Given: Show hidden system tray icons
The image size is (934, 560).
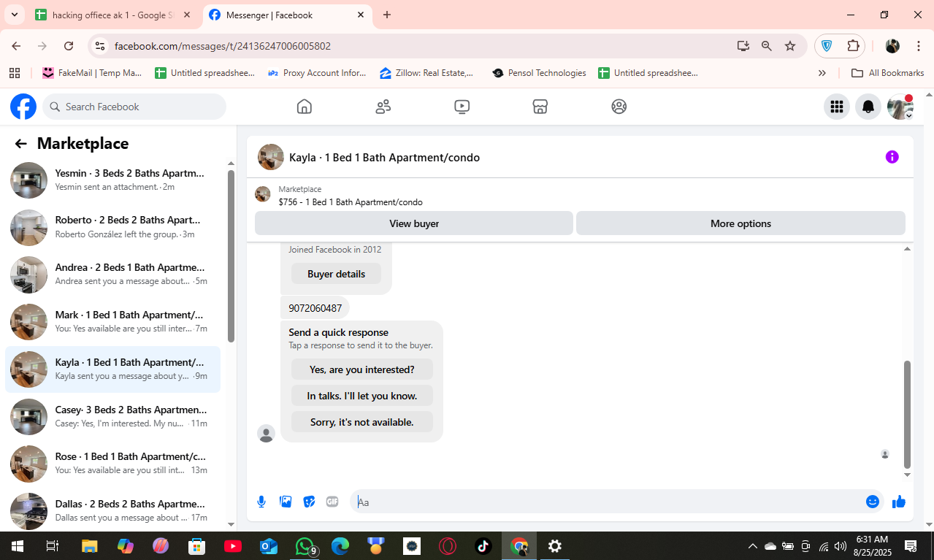Looking at the screenshot, I should click(752, 546).
